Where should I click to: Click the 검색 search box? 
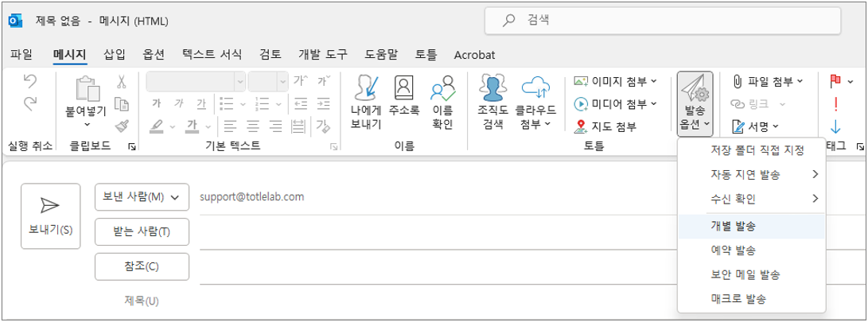click(663, 21)
